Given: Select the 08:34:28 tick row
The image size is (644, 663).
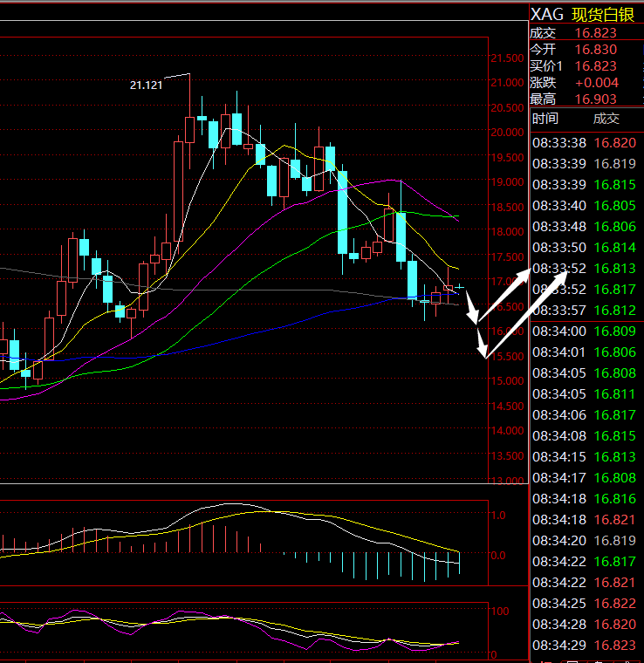Looking at the screenshot, I should click(x=584, y=624).
